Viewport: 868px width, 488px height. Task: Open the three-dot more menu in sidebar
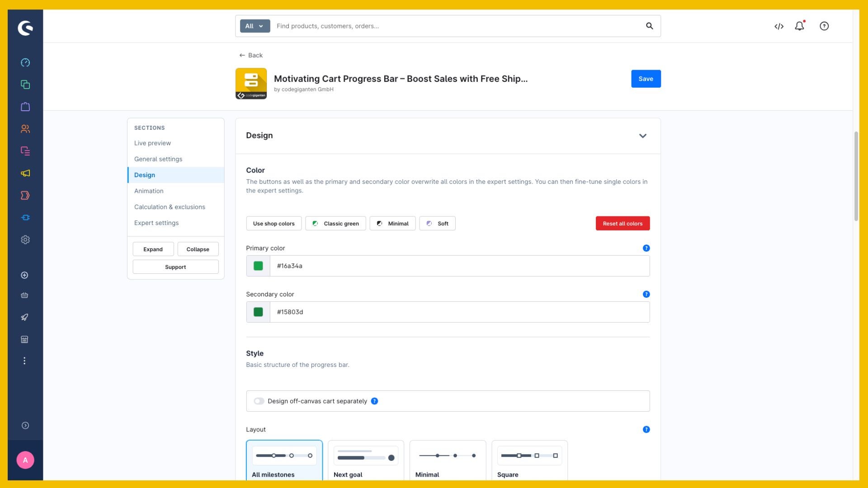click(24, 361)
